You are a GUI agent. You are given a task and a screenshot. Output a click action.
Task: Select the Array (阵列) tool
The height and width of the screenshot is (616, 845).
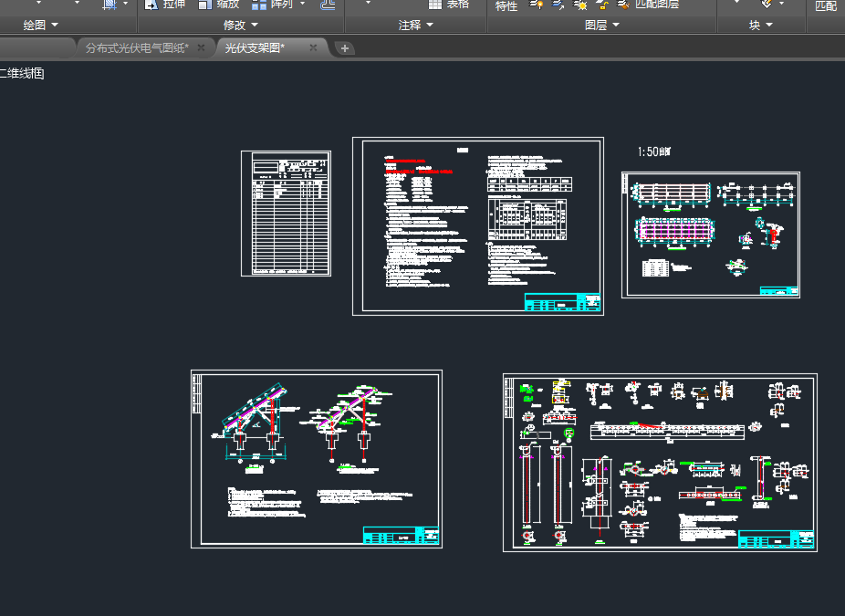pos(272,5)
